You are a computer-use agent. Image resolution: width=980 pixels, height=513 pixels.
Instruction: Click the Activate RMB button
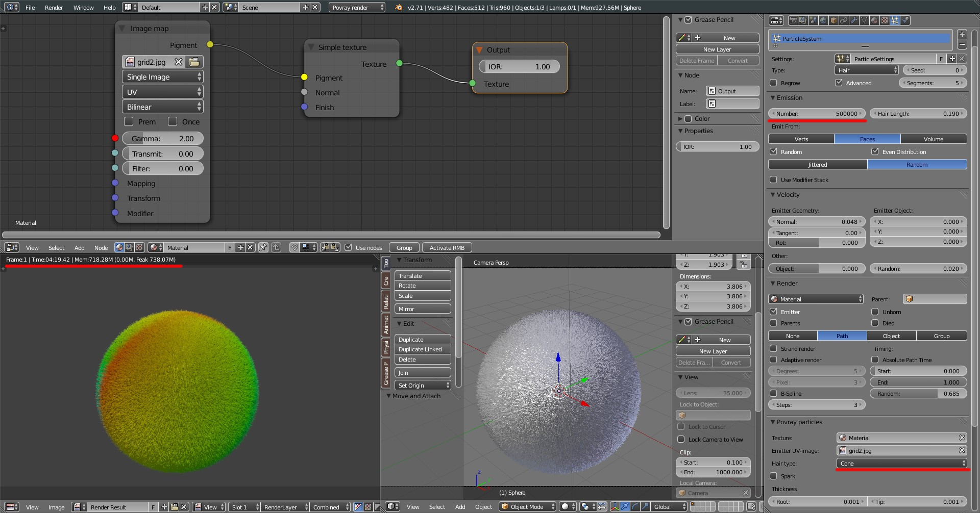447,248
